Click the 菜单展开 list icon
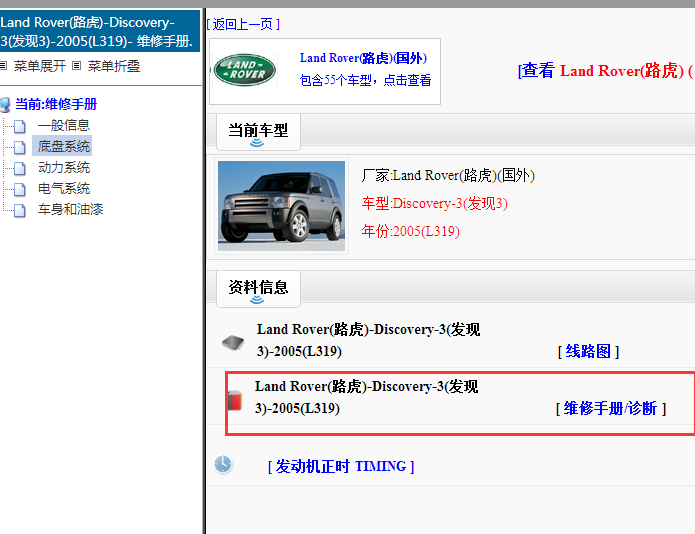 pyautogui.click(x=4, y=66)
